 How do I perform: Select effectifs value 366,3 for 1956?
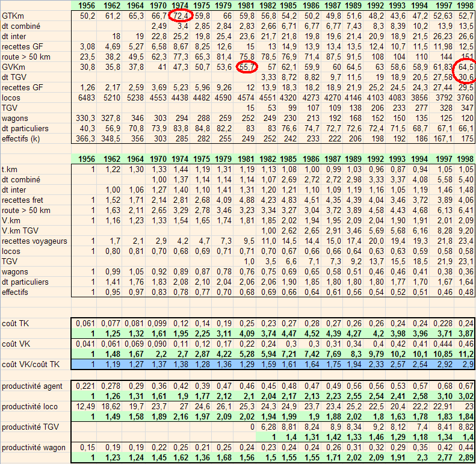(85, 139)
